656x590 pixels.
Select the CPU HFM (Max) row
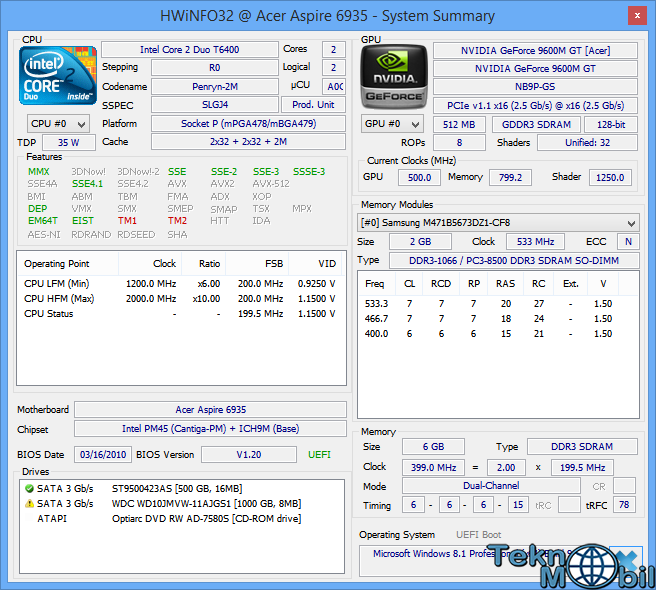[180, 299]
